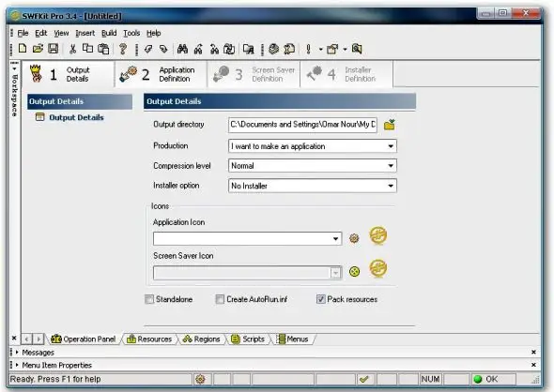The height and width of the screenshot is (392, 554).
Task: Click the Open folder toolbar icon
Action: 38,49
